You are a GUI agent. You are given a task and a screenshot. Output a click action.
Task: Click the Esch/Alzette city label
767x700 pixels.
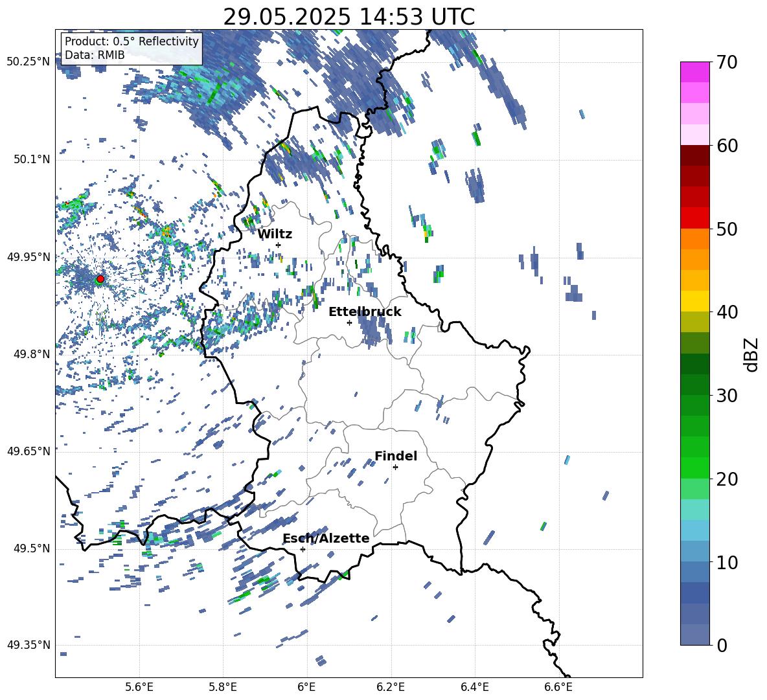click(x=326, y=538)
